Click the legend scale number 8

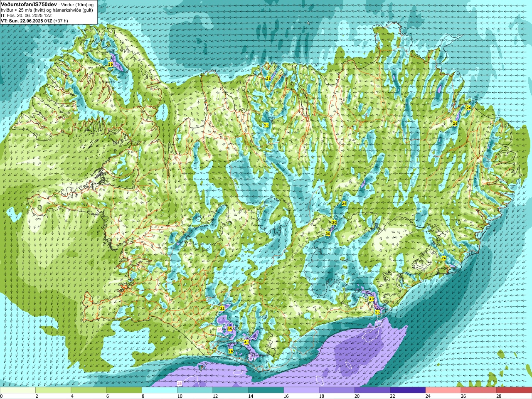point(143,396)
